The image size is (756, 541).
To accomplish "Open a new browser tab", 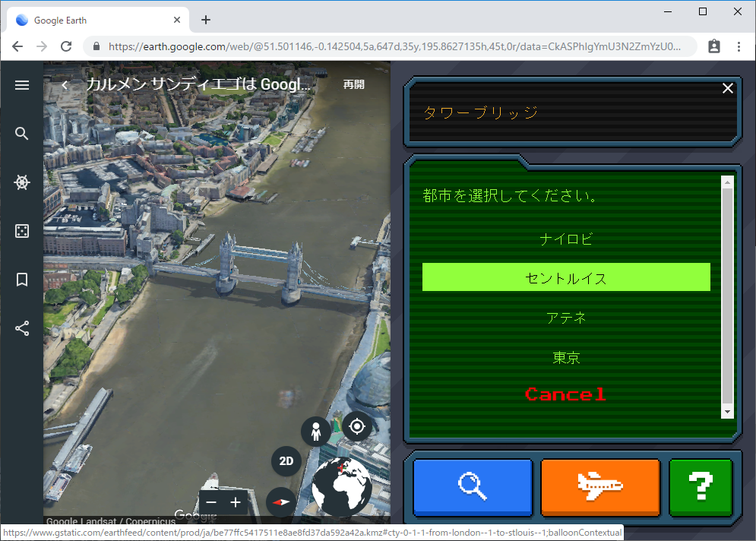I will (x=206, y=20).
